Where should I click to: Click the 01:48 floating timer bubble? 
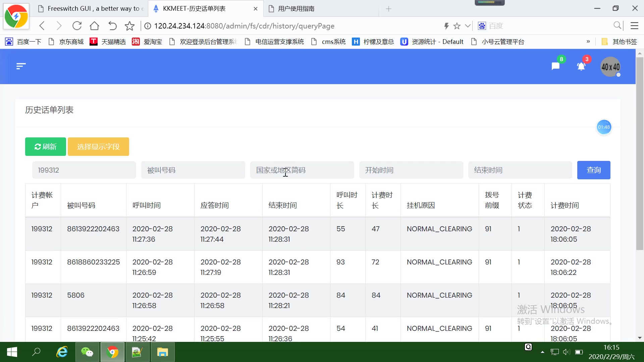pos(604,127)
